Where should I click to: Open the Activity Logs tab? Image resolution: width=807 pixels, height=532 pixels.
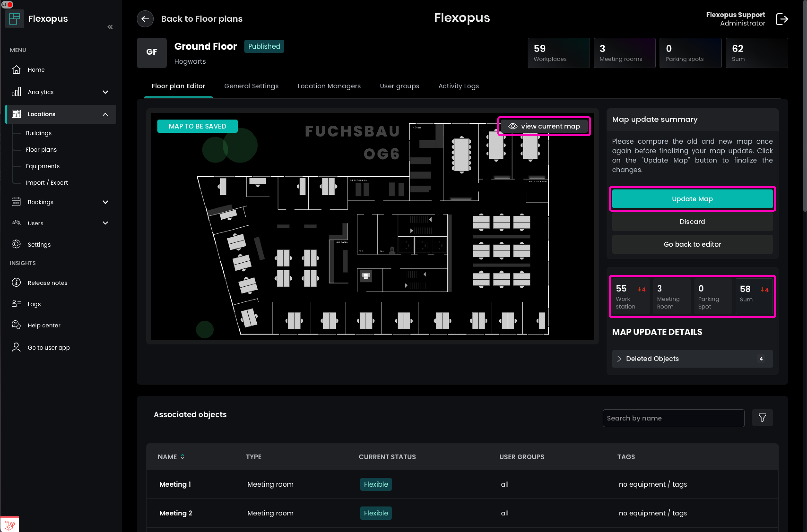coord(458,86)
